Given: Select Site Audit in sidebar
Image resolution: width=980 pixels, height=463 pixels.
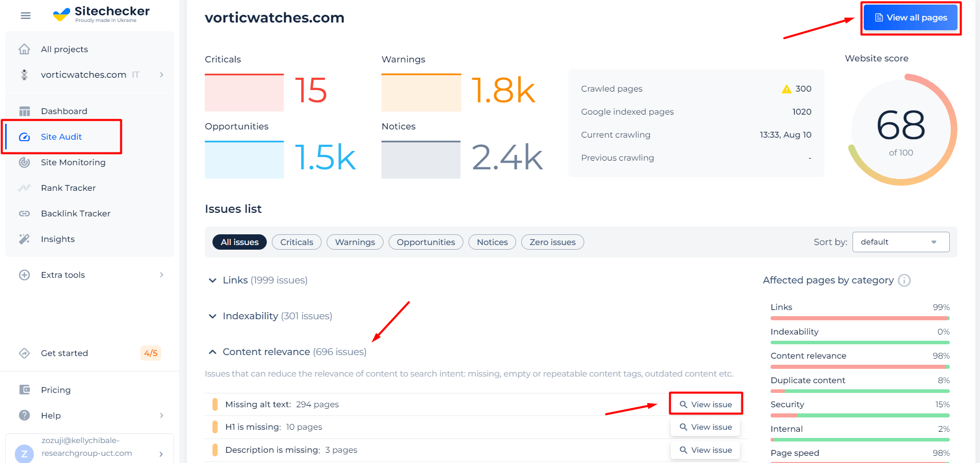Looking at the screenshot, I should [x=62, y=137].
